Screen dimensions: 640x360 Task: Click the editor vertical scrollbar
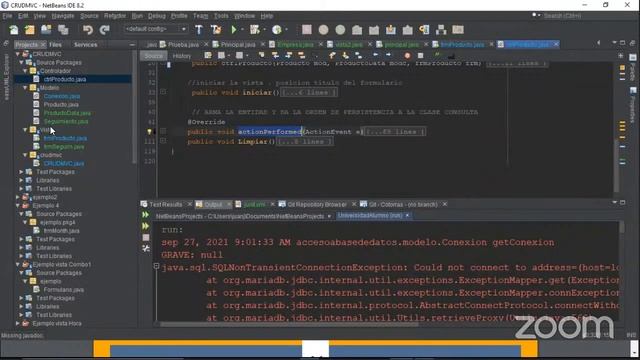tap(616, 167)
